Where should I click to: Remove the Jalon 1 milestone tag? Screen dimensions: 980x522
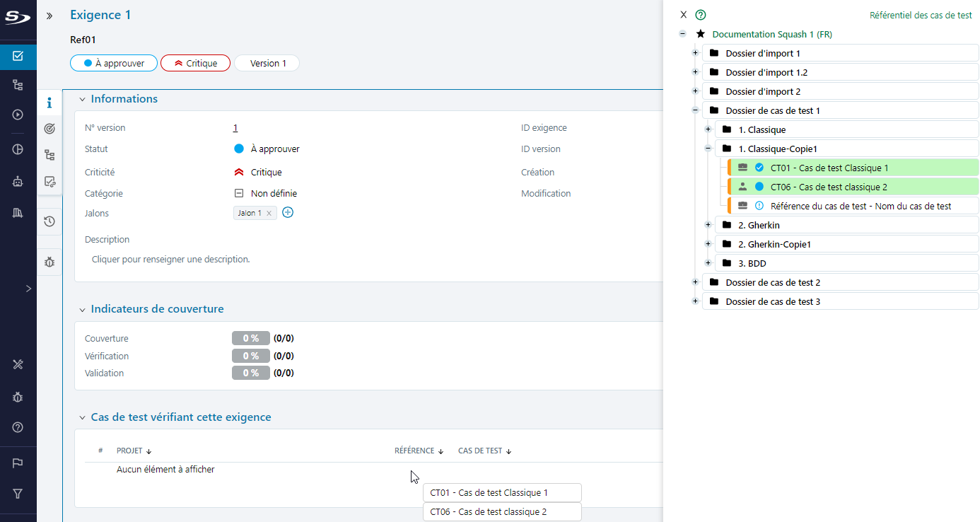pyautogui.click(x=269, y=214)
